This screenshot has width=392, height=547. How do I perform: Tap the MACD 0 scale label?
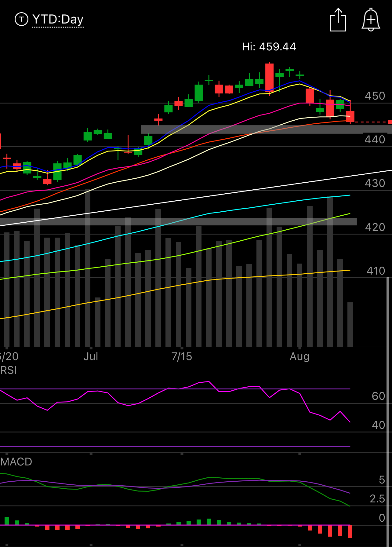382,518
